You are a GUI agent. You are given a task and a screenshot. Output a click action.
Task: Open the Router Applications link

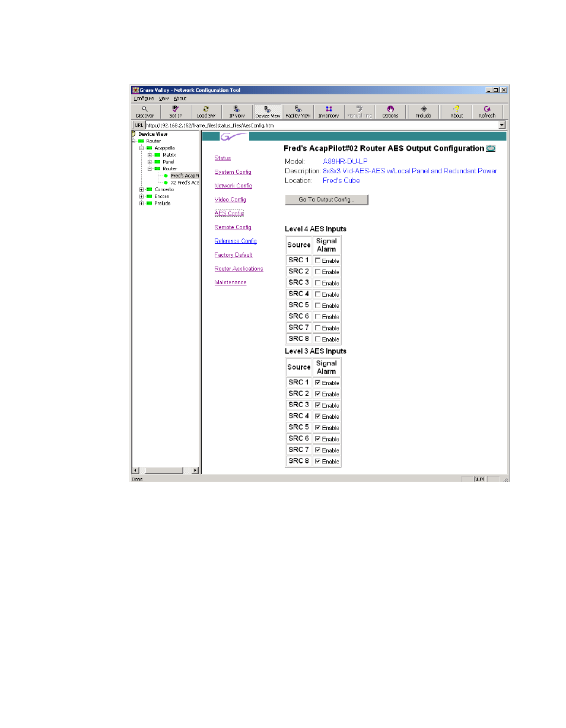(x=239, y=269)
